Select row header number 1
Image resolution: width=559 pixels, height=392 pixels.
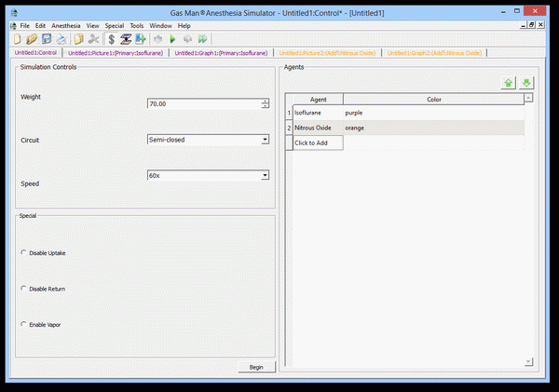pyautogui.click(x=289, y=113)
